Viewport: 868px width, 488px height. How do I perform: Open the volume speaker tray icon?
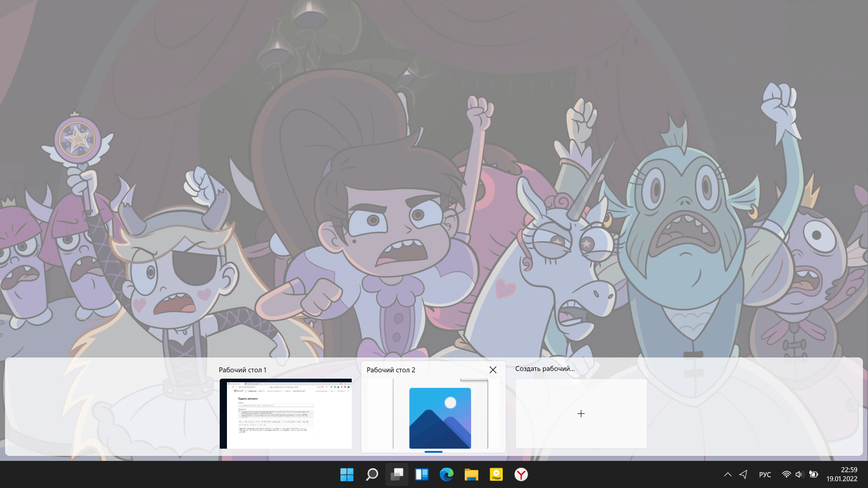[x=799, y=474]
